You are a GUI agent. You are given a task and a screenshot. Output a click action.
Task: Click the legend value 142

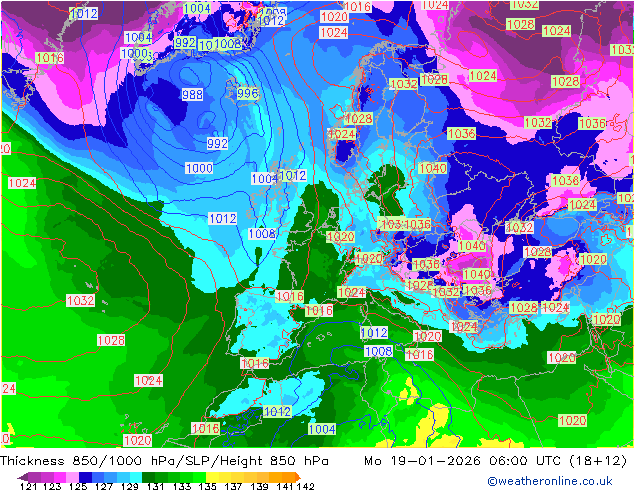tap(306, 486)
